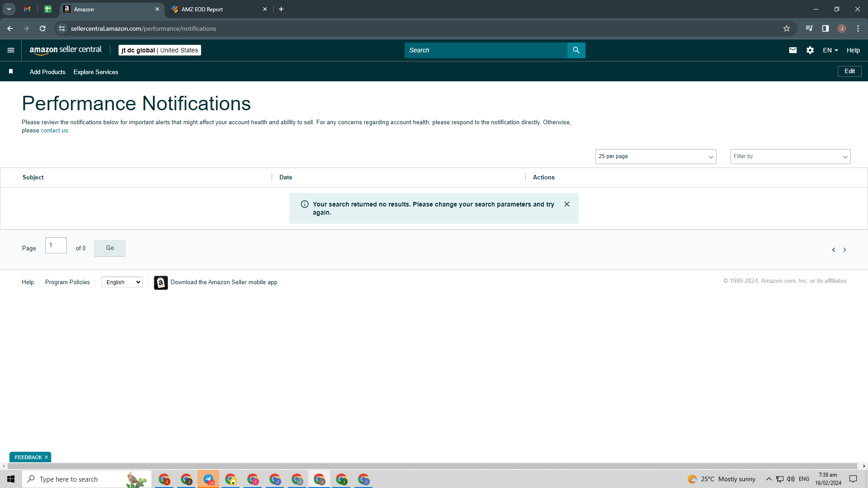The height and width of the screenshot is (488, 868).
Task: Click the contact us link
Action: click(x=54, y=131)
